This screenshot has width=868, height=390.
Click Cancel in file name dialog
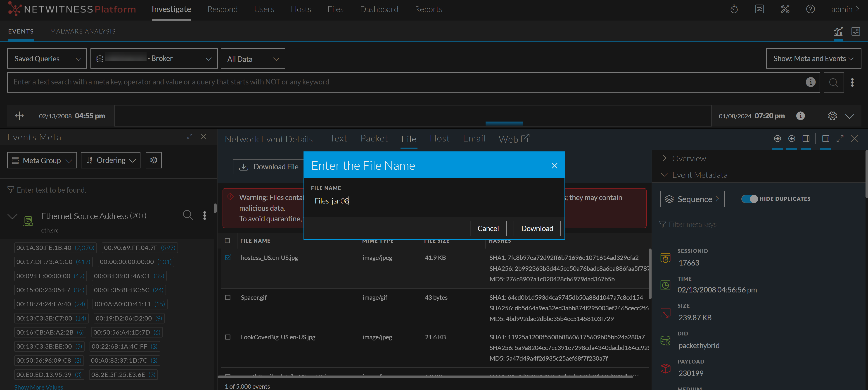click(x=488, y=228)
